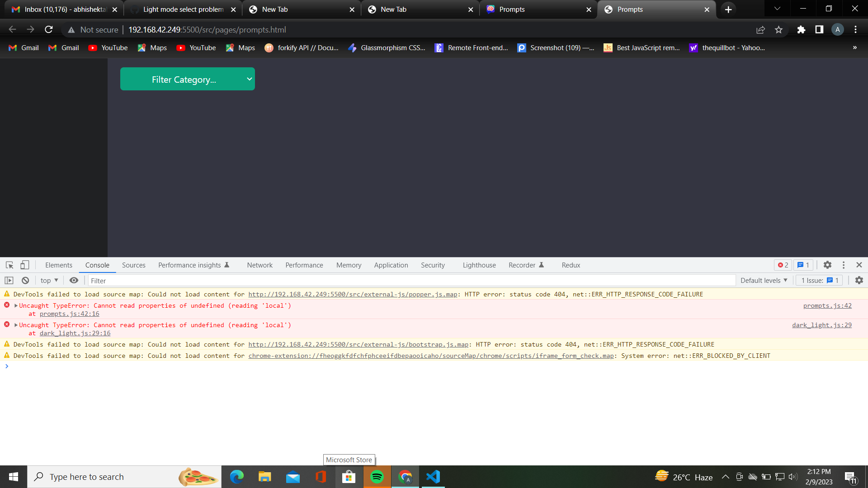Open the Default levels dropdown

click(x=764, y=280)
